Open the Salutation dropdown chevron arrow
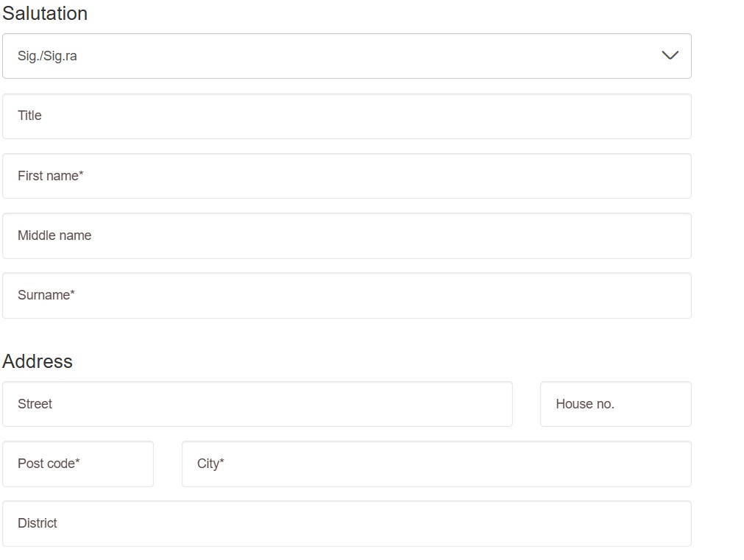 670,56
